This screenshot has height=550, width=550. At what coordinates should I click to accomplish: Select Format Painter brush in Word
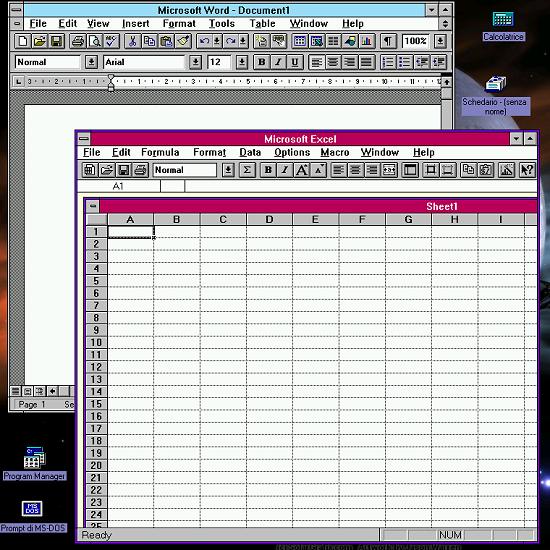pos(183,41)
